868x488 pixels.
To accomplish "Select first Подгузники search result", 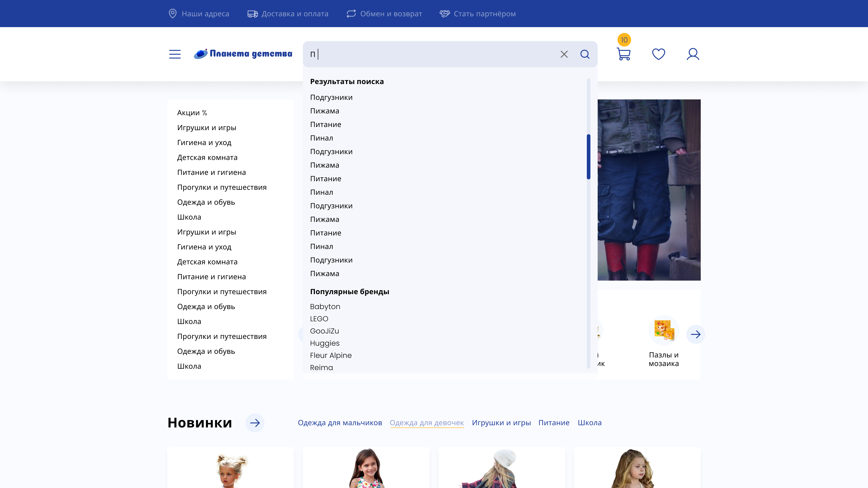I will (331, 97).
